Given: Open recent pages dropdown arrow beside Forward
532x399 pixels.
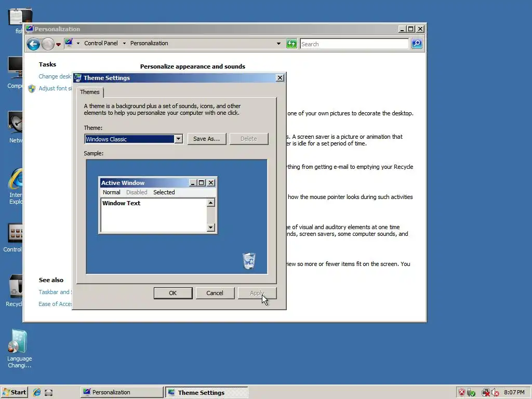Looking at the screenshot, I should pyautogui.click(x=58, y=45).
